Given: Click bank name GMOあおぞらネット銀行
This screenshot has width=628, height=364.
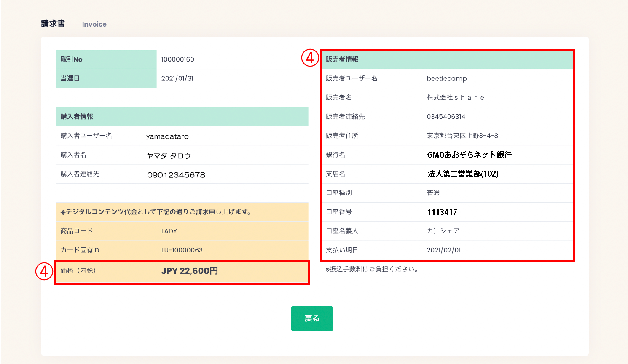Looking at the screenshot, I should tap(469, 155).
